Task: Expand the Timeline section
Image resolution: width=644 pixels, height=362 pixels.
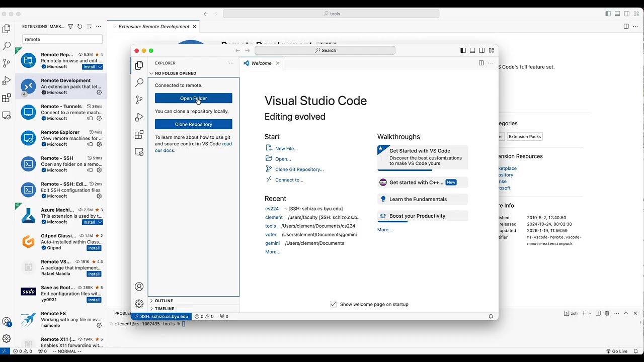Action: (x=194, y=309)
